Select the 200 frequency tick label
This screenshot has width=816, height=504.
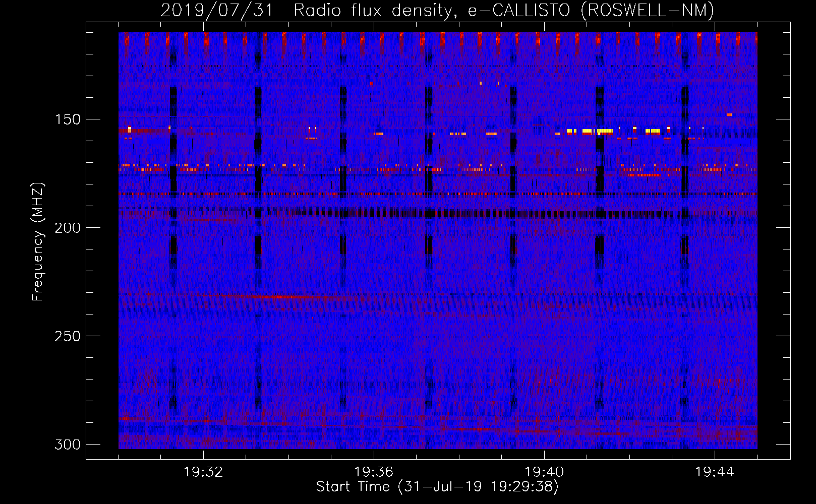[68, 228]
